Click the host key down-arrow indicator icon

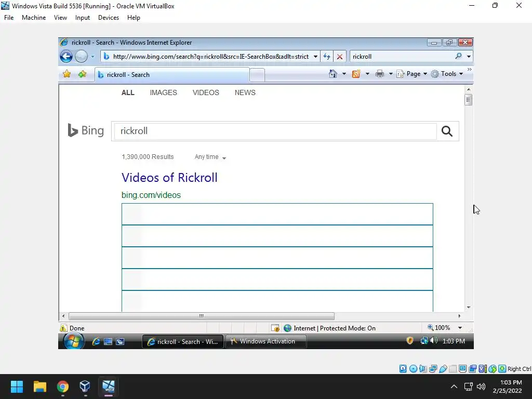point(502,369)
